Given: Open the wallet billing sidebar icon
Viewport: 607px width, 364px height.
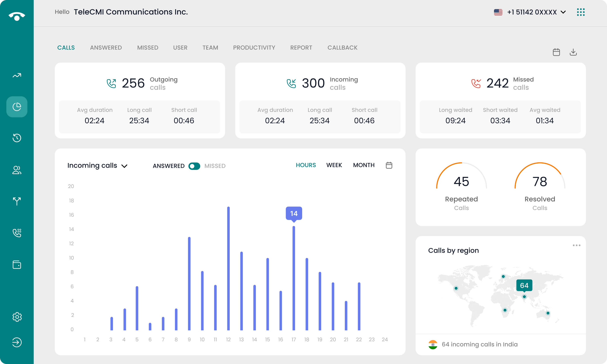Looking at the screenshot, I should [x=17, y=265].
